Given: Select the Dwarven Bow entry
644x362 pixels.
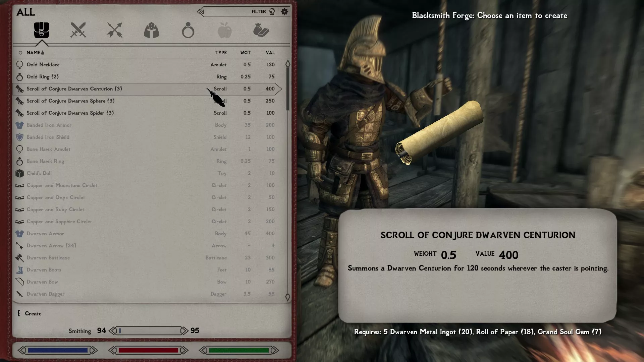Looking at the screenshot, I should tap(147, 282).
